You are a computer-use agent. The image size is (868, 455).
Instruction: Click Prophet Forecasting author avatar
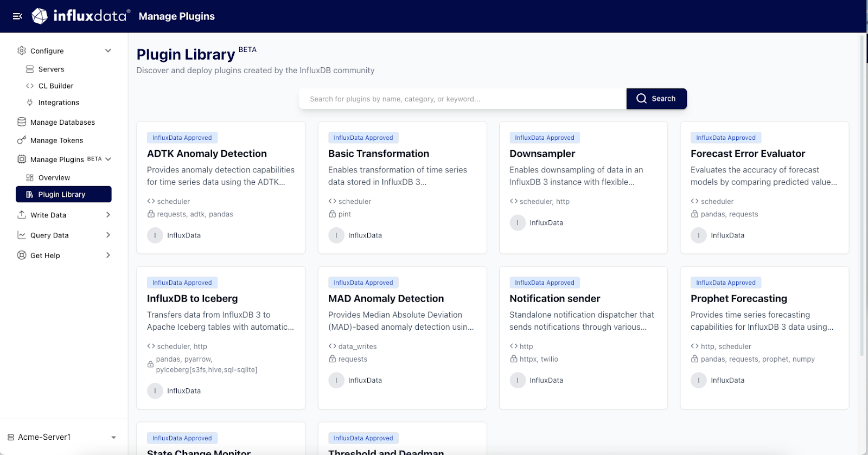point(699,380)
